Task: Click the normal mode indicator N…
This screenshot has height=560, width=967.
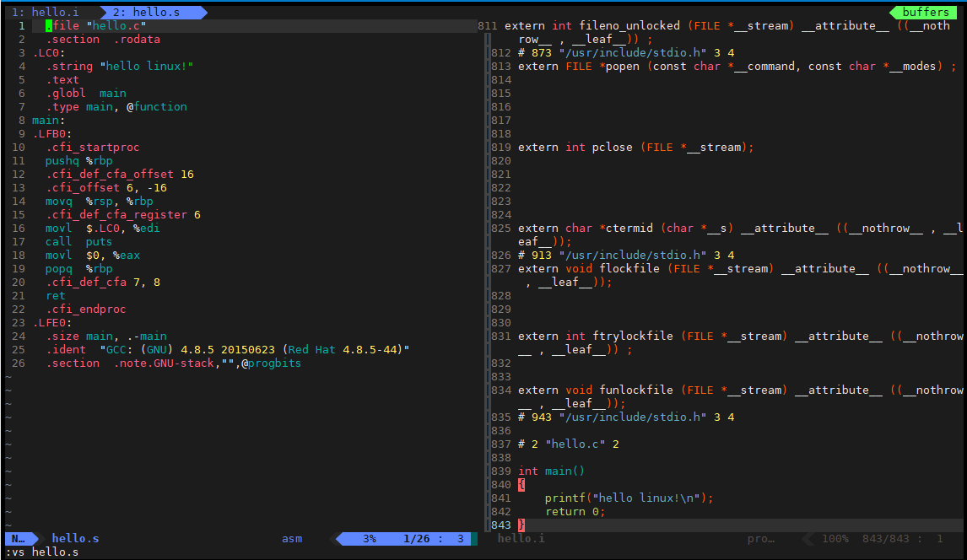Action: [x=18, y=538]
